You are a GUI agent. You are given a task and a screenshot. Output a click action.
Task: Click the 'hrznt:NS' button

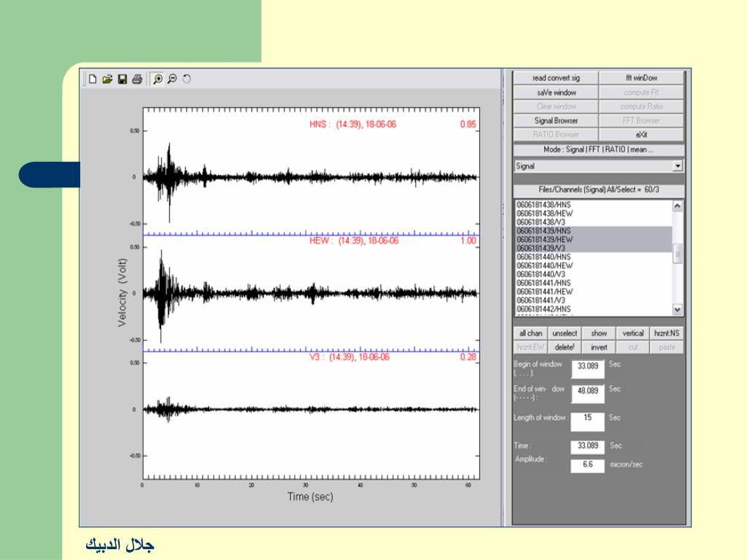667,333
